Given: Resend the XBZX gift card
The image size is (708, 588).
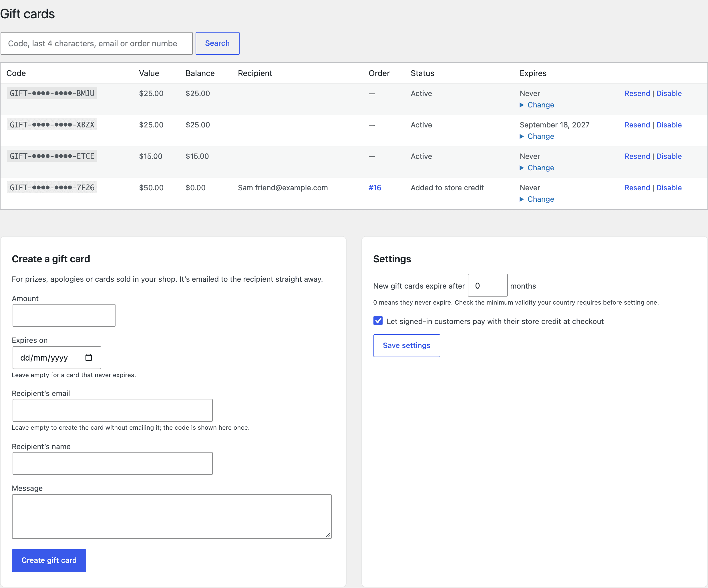Looking at the screenshot, I should click(637, 125).
